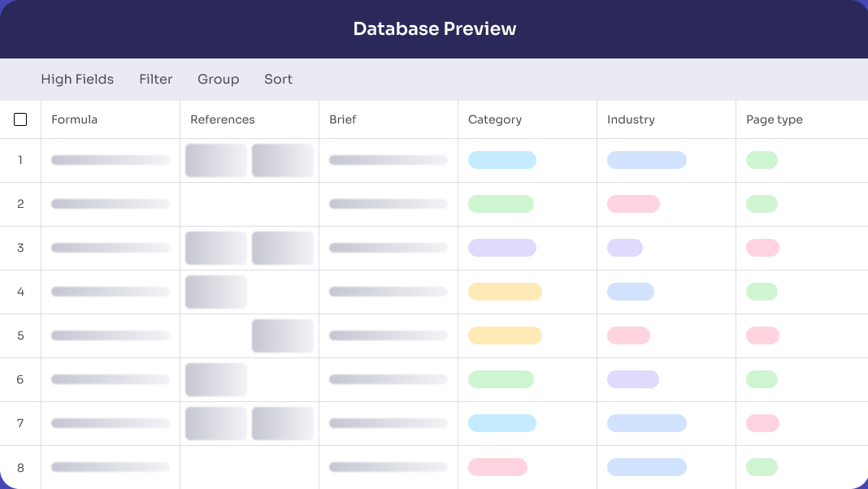Click the References column header
Viewport: 868px width, 489px height.
222,119
